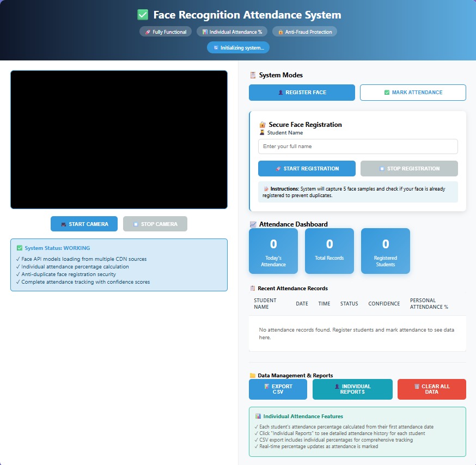Click the lock icon beside Secure Face Registration
The width and height of the screenshot is (476, 465).
261,125
